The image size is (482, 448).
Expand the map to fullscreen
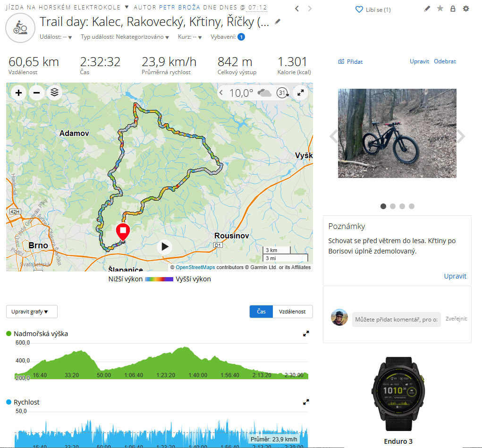[x=300, y=93]
